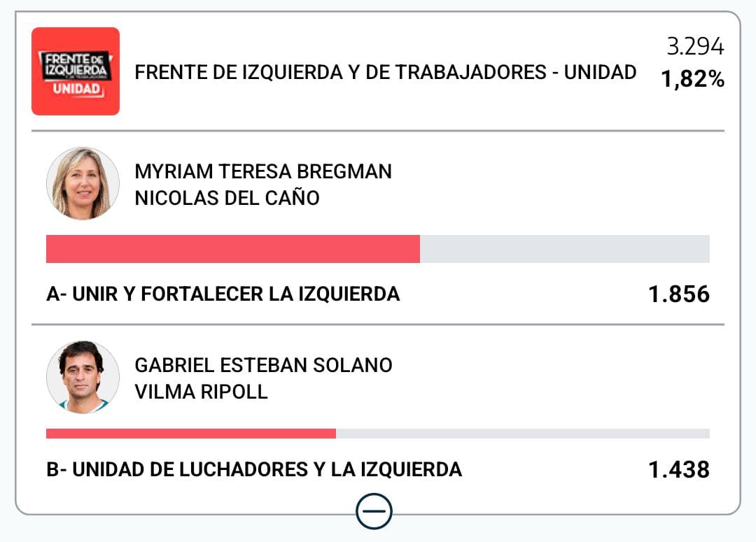Select the name Gabriel Esteban Solano
The height and width of the screenshot is (542, 756).
coord(263,365)
